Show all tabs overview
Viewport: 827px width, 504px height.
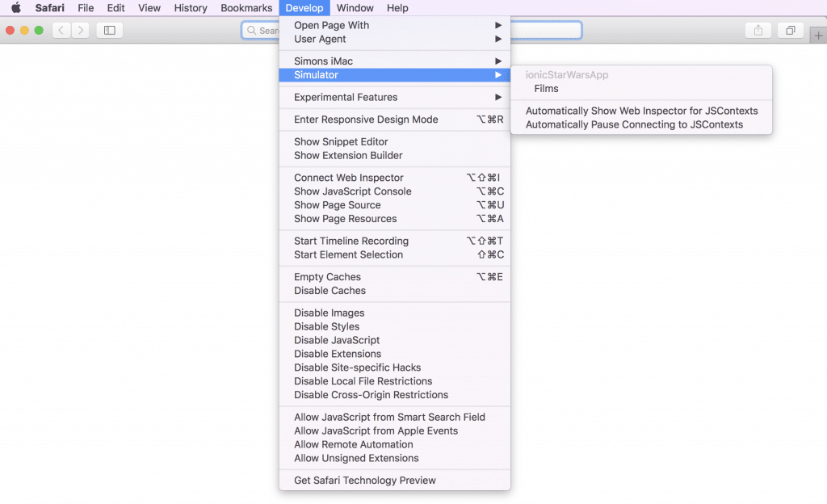[790, 30]
